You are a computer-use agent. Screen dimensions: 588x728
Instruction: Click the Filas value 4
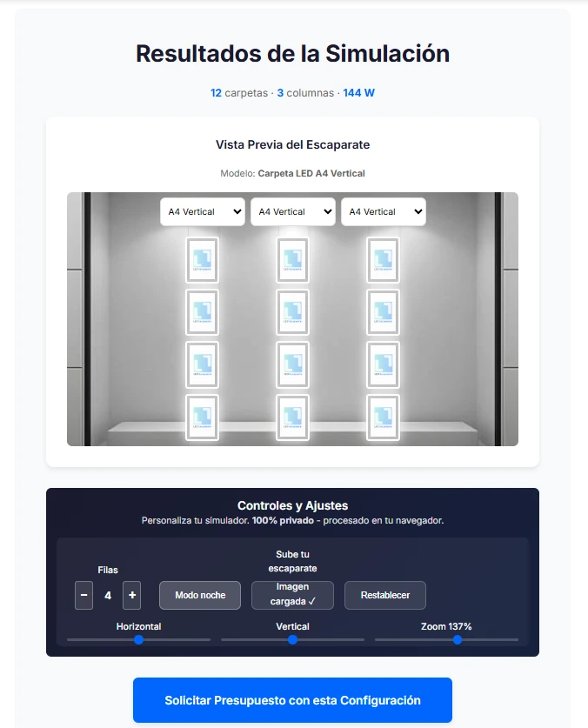tap(108, 596)
